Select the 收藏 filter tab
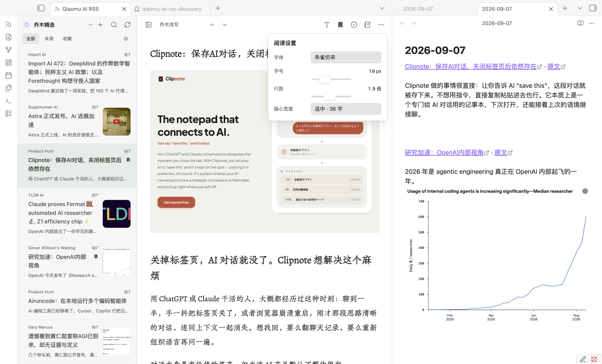The image size is (602, 364). click(x=67, y=39)
